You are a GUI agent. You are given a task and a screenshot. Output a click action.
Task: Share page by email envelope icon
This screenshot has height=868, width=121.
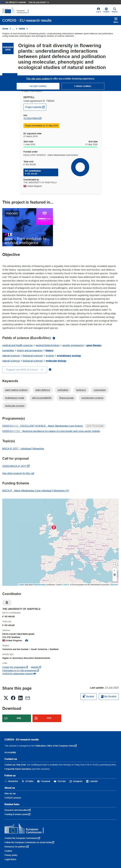click(28, 698)
